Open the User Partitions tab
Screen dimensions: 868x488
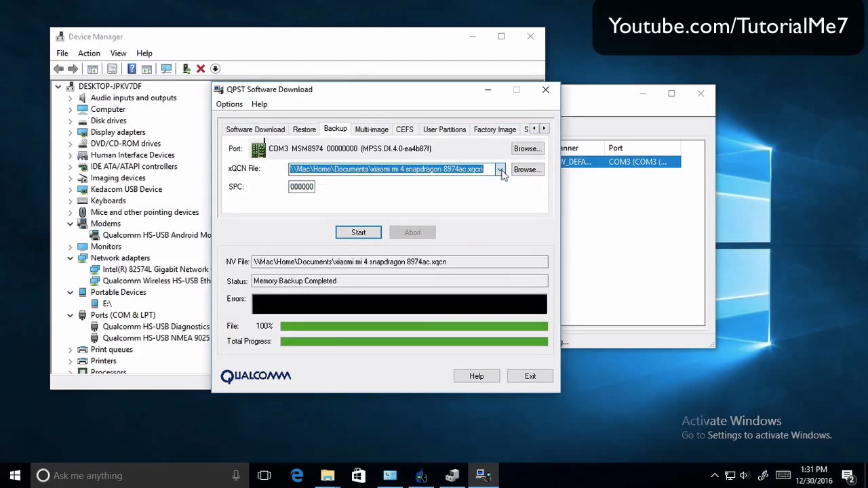point(444,129)
